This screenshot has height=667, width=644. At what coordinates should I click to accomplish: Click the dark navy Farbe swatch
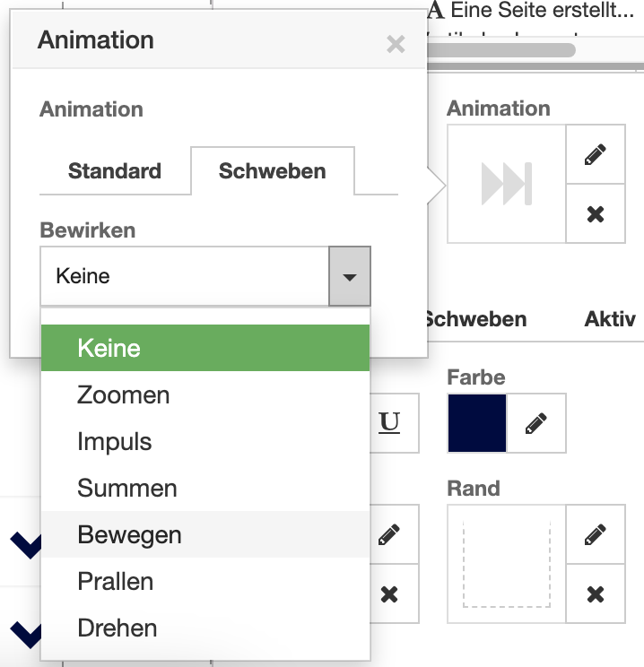click(x=476, y=422)
